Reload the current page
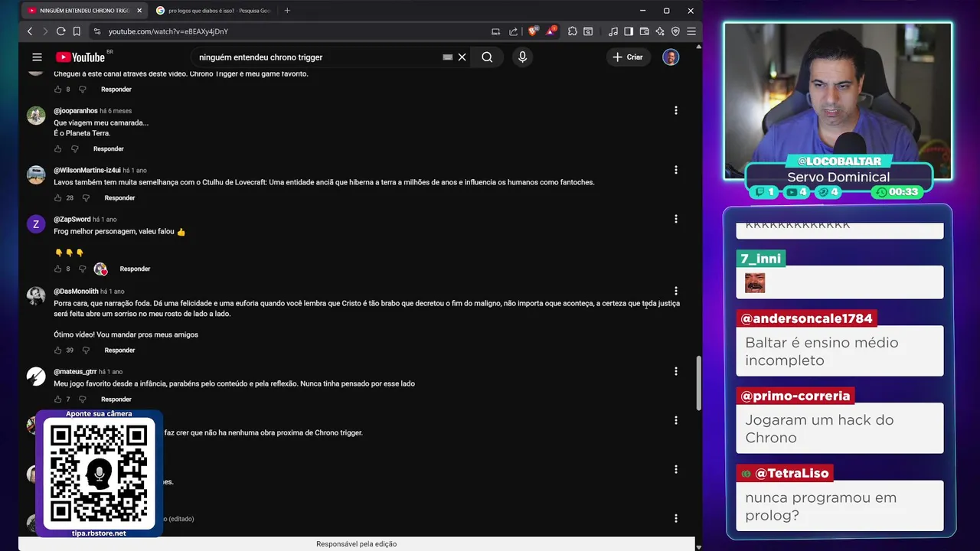The width and height of the screenshot is (980, 551). click(61, 31)
